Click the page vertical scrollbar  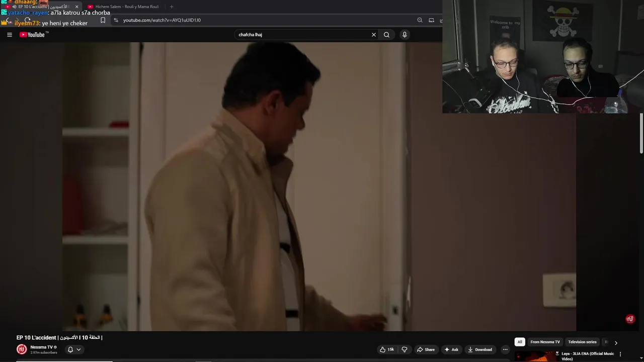[641, 134]
